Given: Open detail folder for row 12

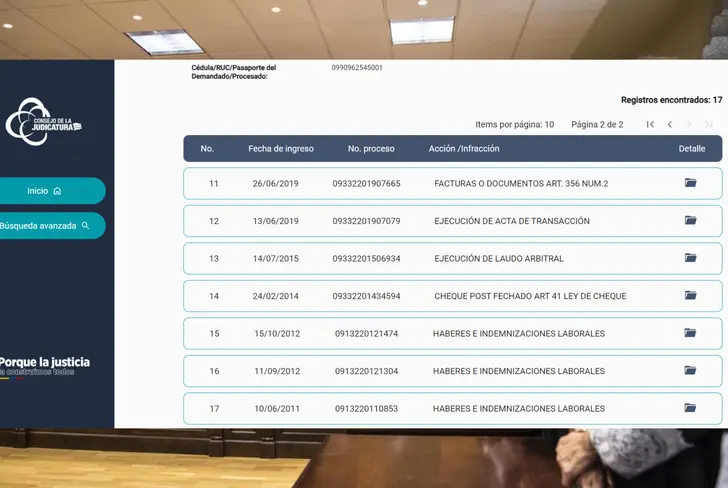Looking at the screenshot, I should click(x=690, y=220).
